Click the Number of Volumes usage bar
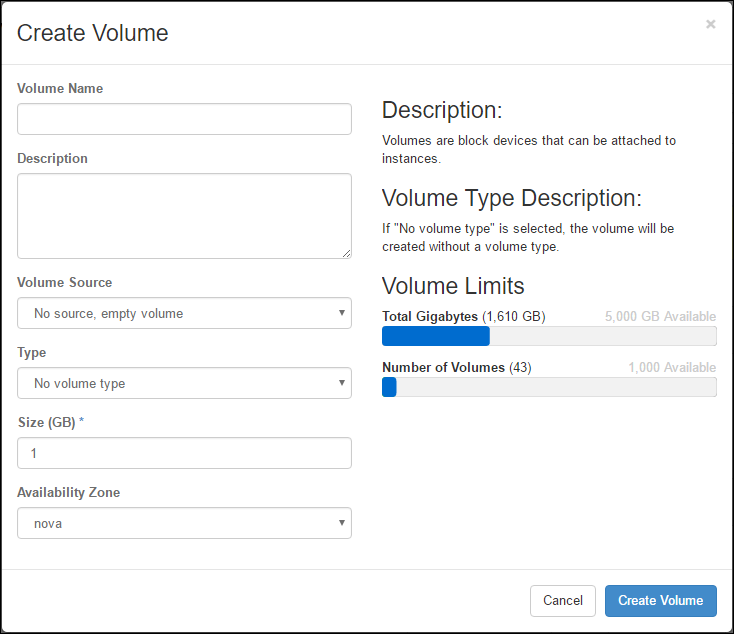The image size is (734, 634). coord(549,387)
